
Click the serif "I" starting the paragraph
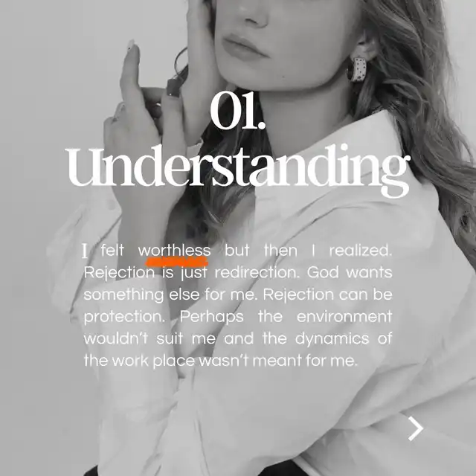85,251
